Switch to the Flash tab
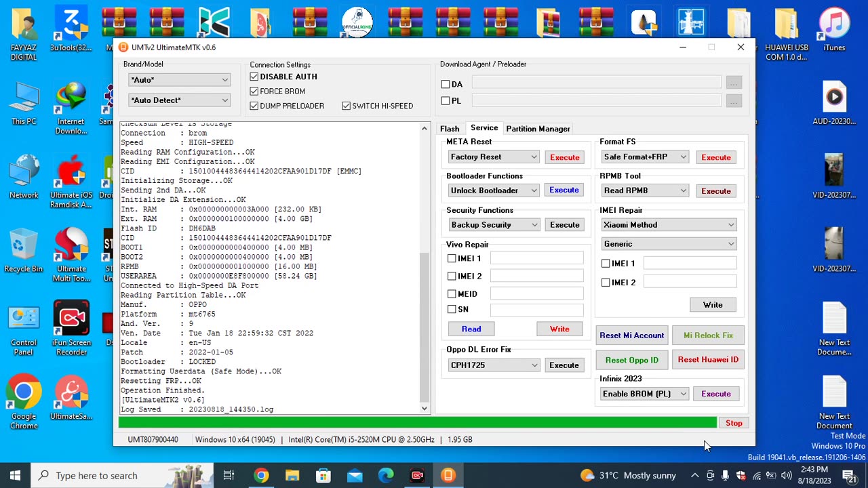 click(x=450, y=129)
